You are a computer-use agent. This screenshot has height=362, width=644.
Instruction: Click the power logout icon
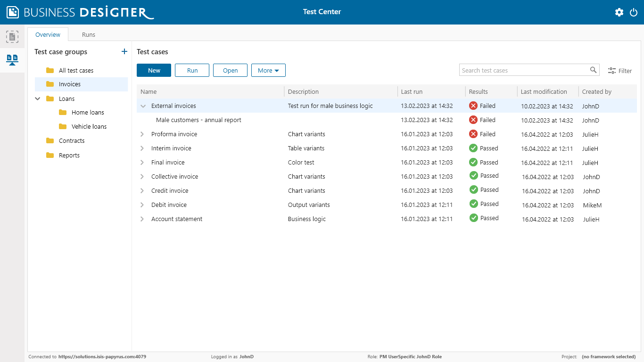[634, 12]
